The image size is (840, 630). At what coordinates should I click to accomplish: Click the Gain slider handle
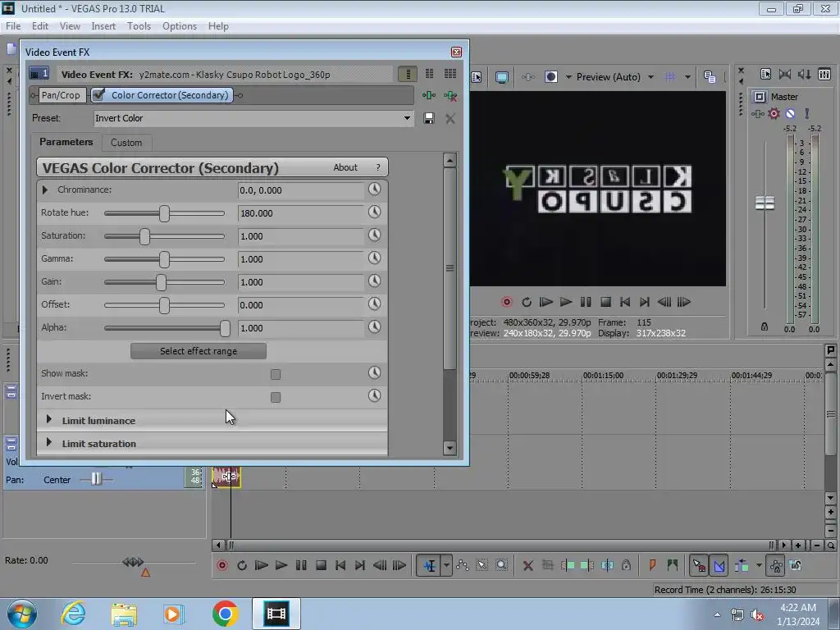point(161,282)
